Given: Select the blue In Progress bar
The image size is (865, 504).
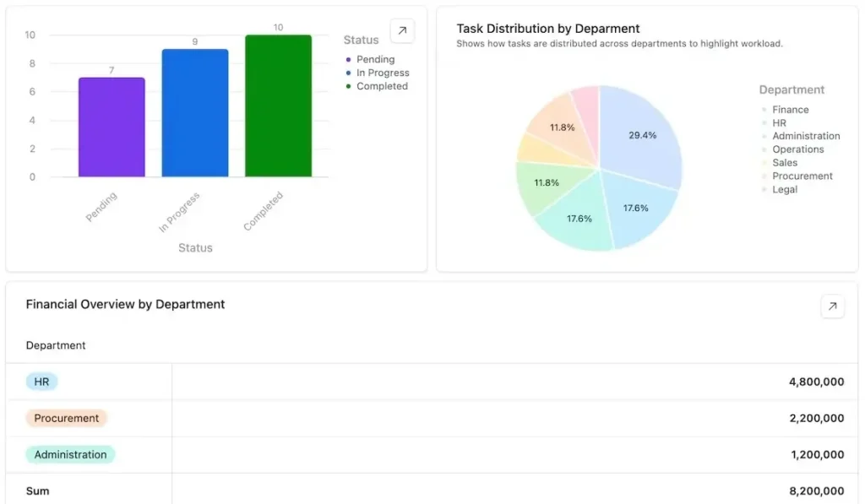Looking at the screenshot, I should [x=195, y=113].
